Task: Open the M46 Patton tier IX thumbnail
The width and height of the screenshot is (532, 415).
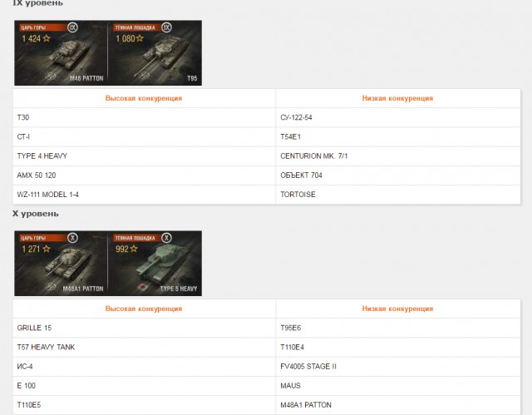Action: point(61,53)
